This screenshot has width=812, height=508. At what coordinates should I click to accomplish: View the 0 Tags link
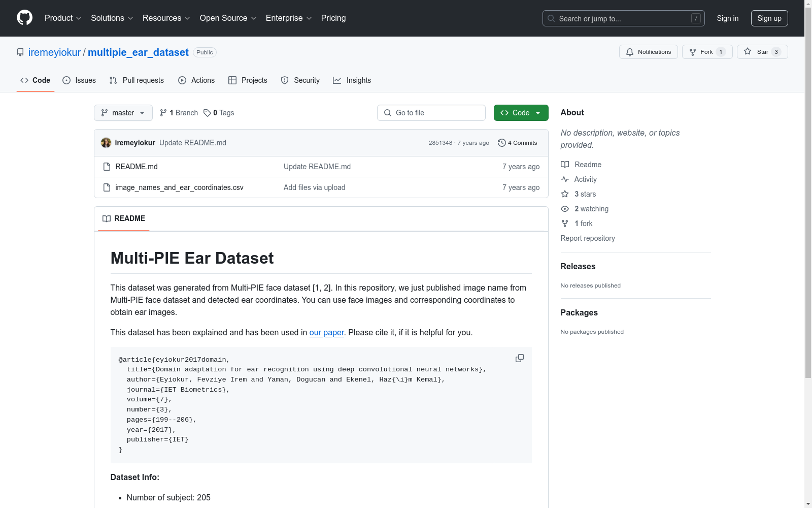[x=219, y=113]
